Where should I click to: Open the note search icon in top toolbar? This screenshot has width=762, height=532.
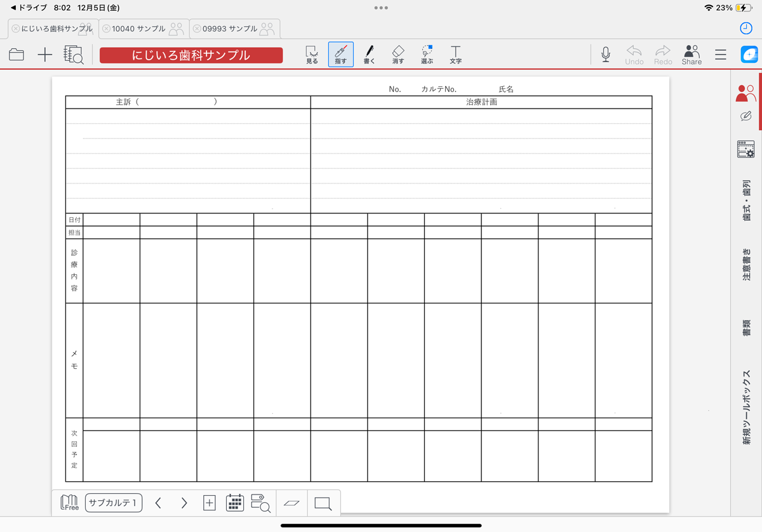74,55
